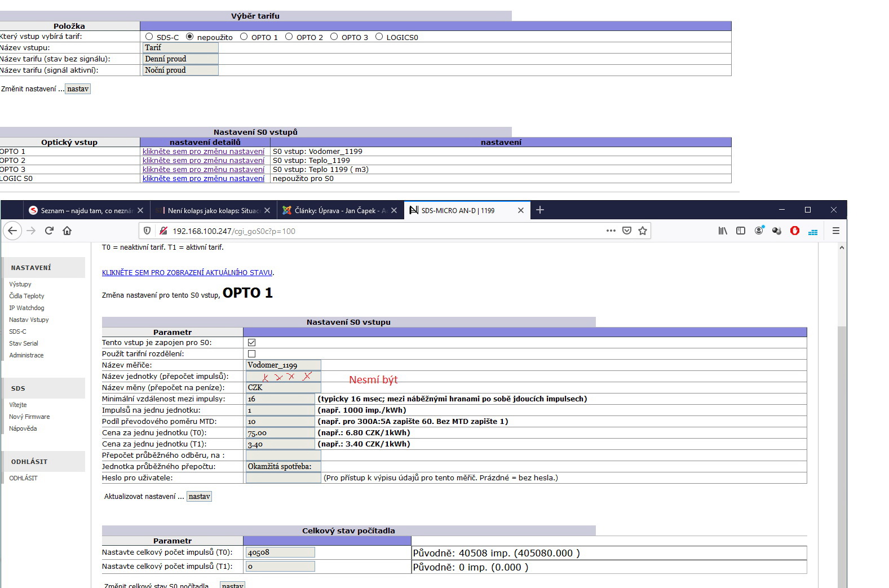Open the Library bookshelf icon
The image size is (889, 588).
(x=722, y=231)
